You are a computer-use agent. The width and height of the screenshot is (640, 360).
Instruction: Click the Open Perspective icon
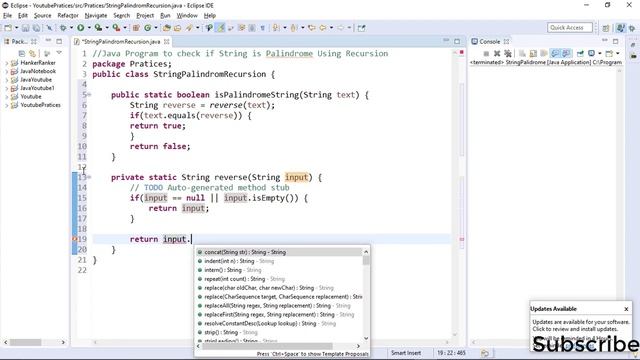[x=606, y=28]
